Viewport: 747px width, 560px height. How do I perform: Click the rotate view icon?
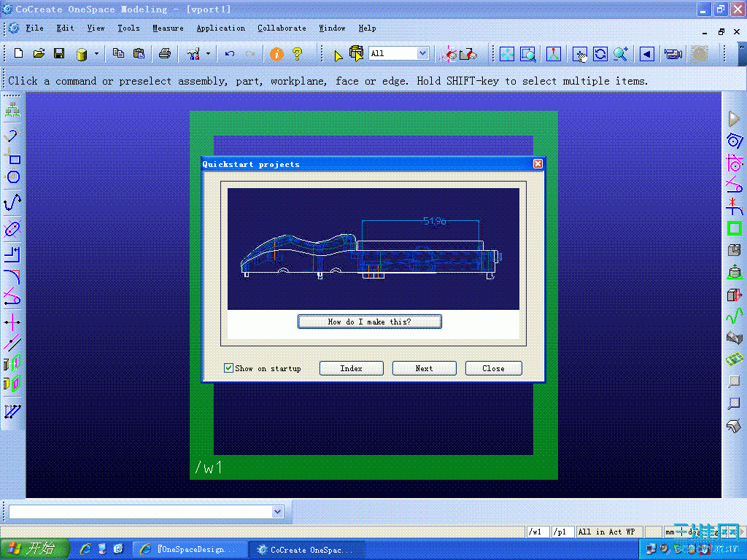point(600,54)
